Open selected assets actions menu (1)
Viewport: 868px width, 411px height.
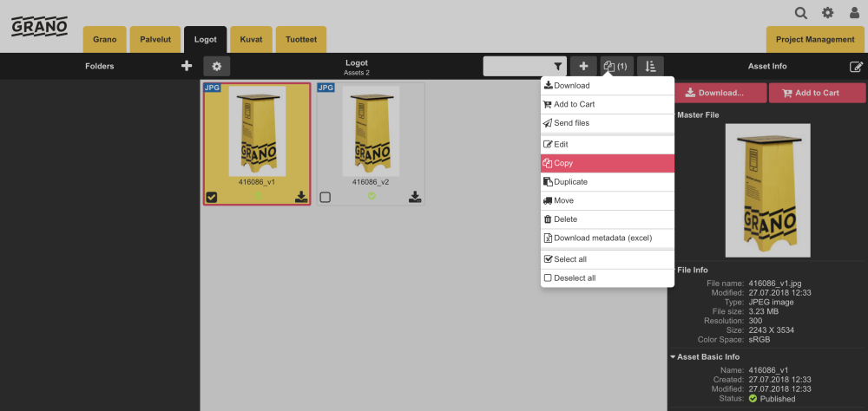[x=616, y=66]
